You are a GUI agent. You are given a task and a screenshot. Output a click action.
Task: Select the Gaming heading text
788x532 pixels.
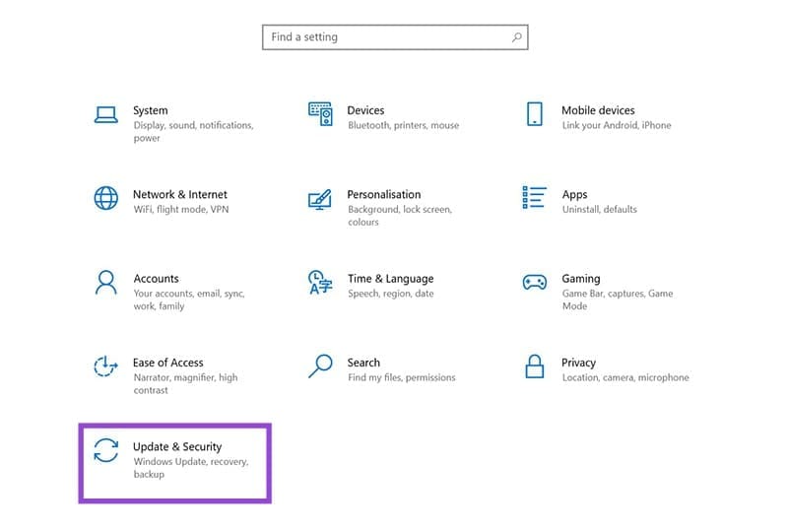580,279
